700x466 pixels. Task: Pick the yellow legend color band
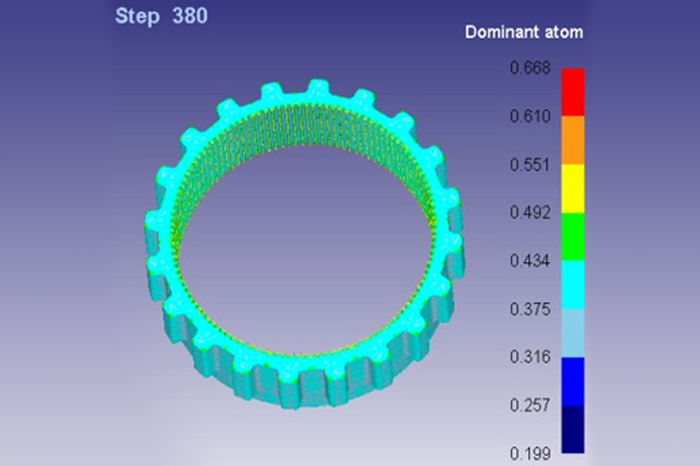(572, 188)
